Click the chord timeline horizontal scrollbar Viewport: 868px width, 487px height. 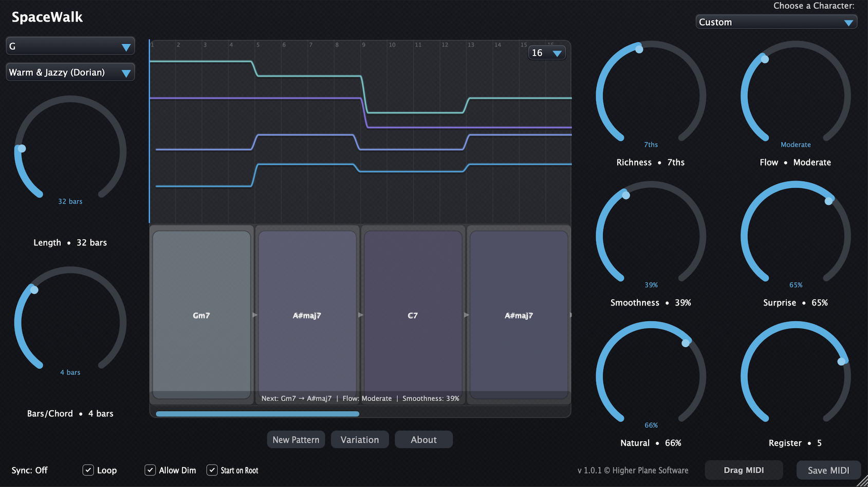[x=257, y=413]
